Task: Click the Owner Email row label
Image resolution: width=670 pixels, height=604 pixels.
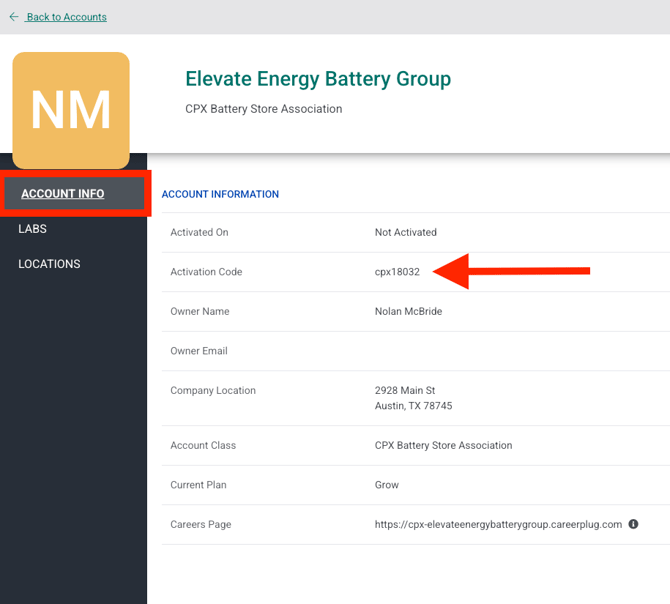Action: pos(199,351)
